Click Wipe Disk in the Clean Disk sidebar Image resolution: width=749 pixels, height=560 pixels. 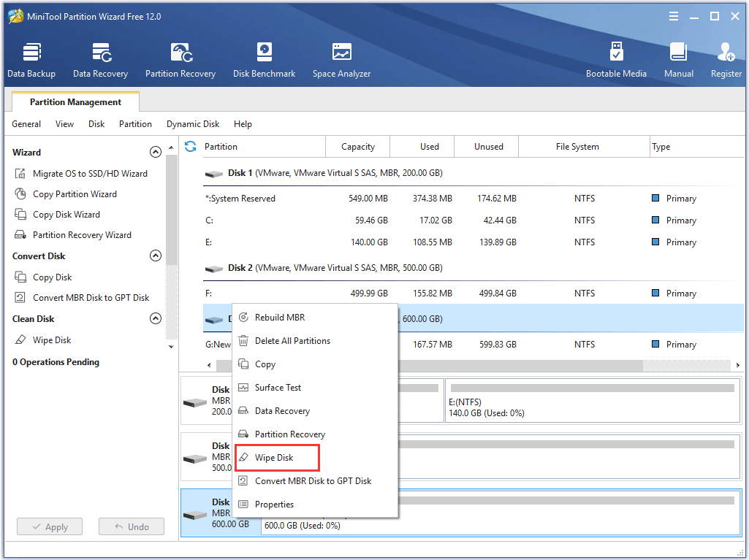coord(43,340)
